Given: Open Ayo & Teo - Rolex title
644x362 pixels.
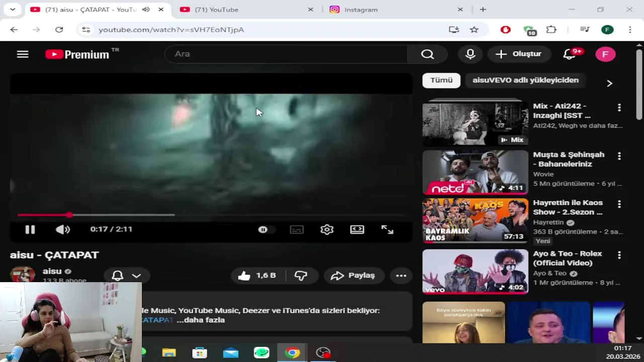Looking at the screenshot, I should [x=568, y=258].
